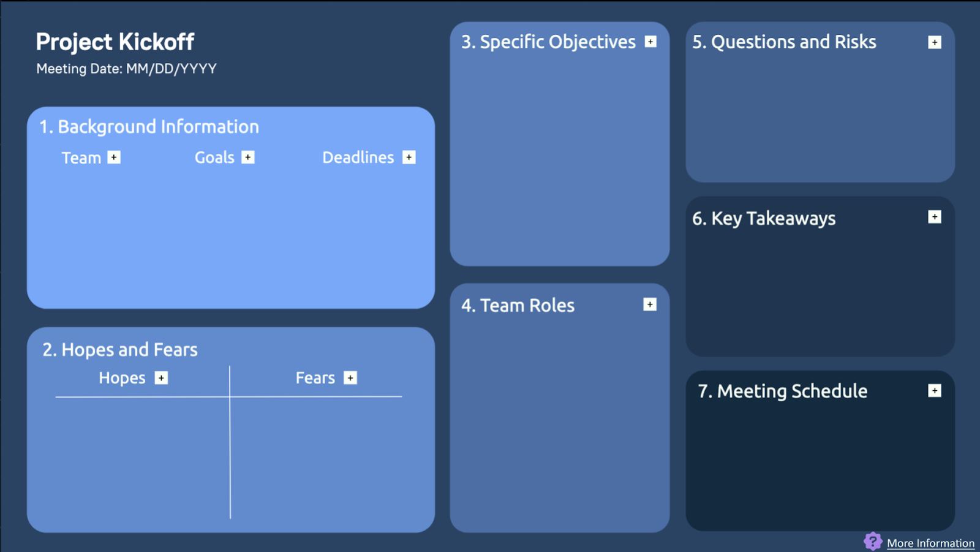Screen dimensions: 980x552
Task: Add an item next to Deadlines
Action: click(x=409, y=157)
